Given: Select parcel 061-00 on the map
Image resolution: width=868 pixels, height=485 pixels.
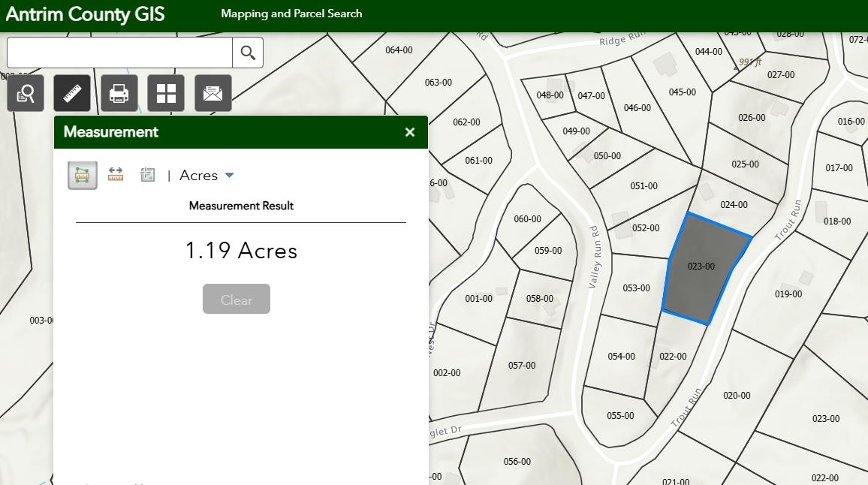Looking at the screenshot, I should pyautogui.click(x=478, y=161).
